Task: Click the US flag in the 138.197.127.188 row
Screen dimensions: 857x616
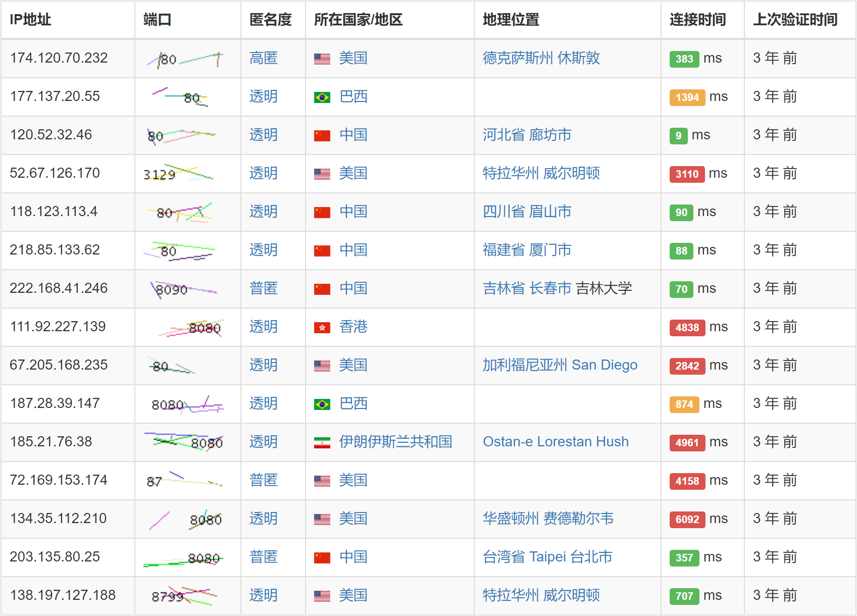Action: (x=322, y=596)
